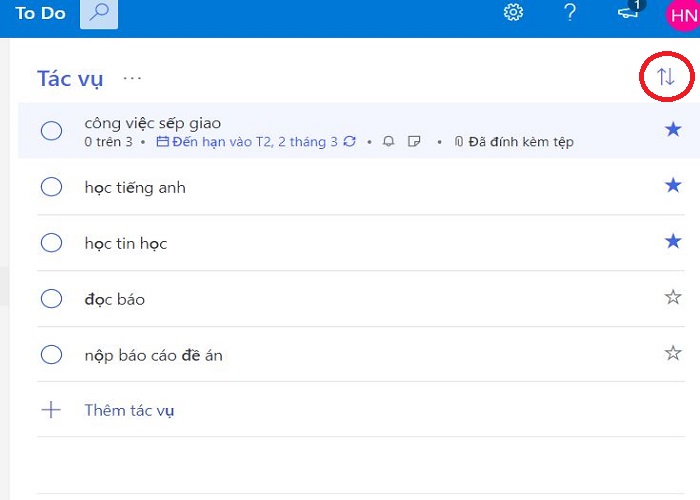Tick the 'đọc báo' completion circle

click(x=51, y=299)
